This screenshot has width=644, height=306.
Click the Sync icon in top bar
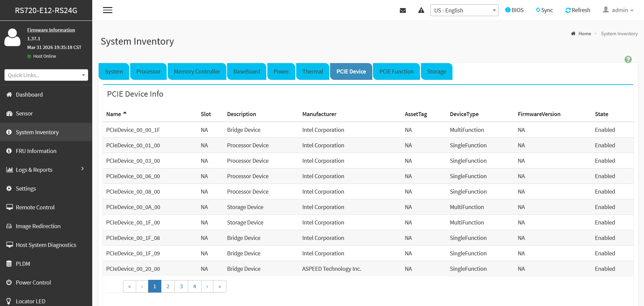click(538, 10)
